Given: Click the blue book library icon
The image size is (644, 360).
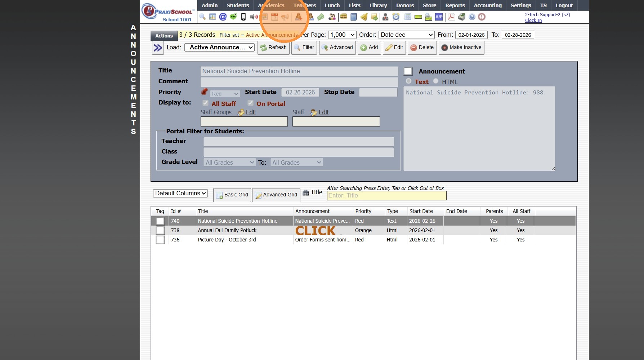Looking at the screenshot, I should (x=354, y=17).
